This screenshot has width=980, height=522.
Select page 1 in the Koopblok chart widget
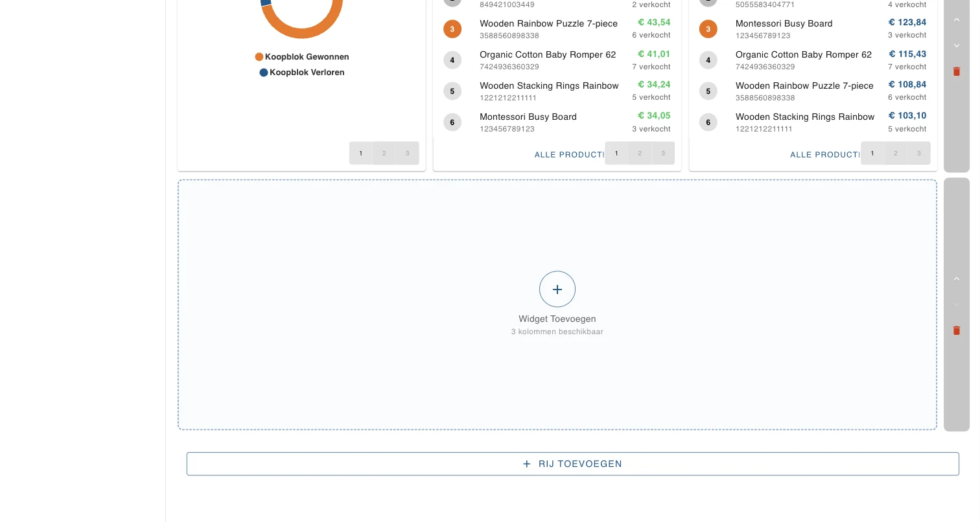(x=361, y=153)
